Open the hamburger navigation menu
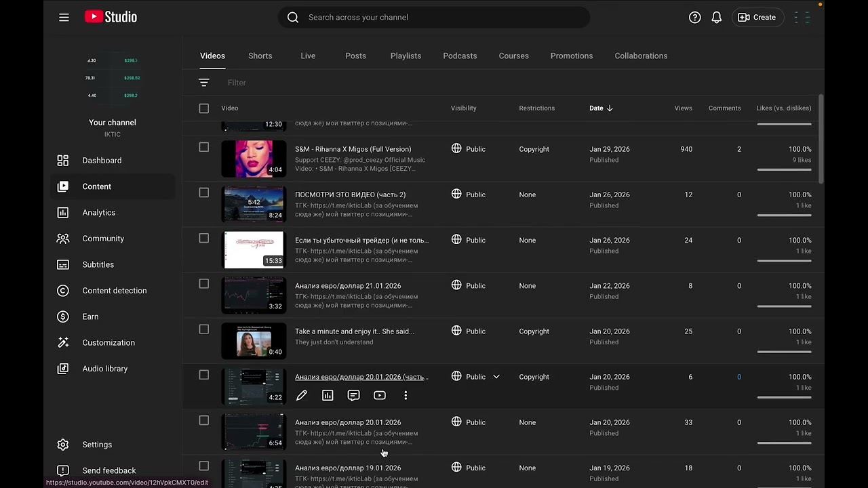 pyautogui.click(x=64, y=18)
